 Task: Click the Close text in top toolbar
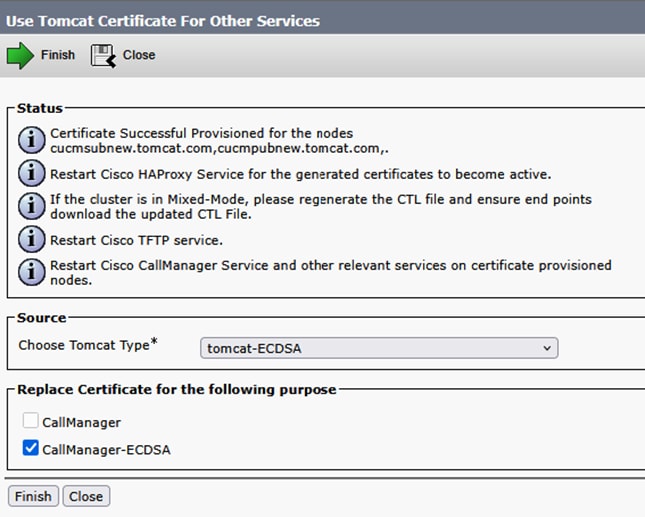coord(139,55)
